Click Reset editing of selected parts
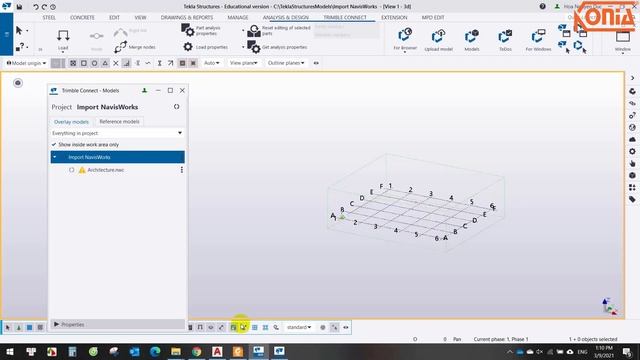640x360 pixels. pyautogui.click(x=279, y=31)
